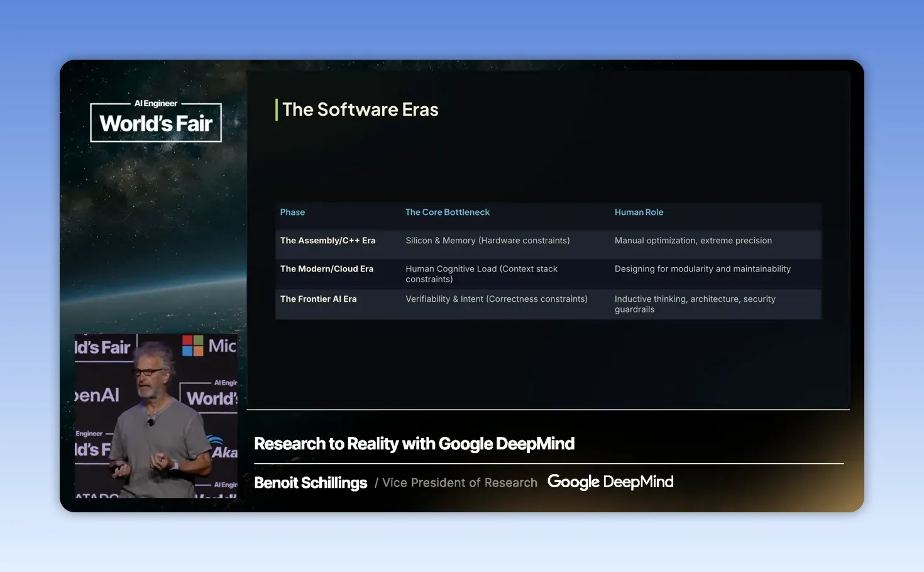Screen dimensions: 924x572
Task: Click "Inductive thinking, architecture, security guardrails" cell
Action: (695, 304)
